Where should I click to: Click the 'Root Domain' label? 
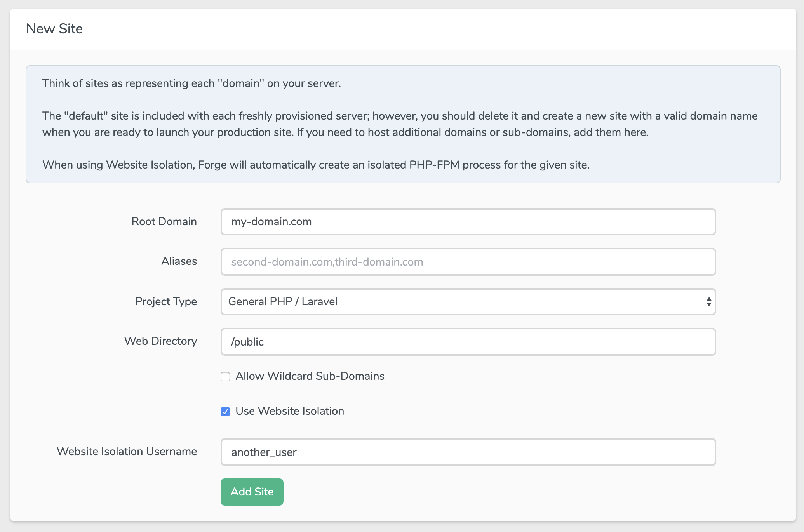click(164, 221)
